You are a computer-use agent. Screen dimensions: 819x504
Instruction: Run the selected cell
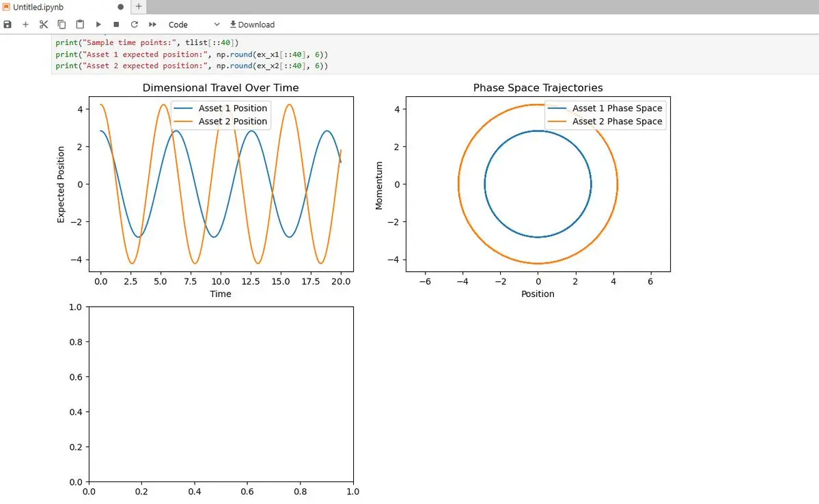[98, 25]
